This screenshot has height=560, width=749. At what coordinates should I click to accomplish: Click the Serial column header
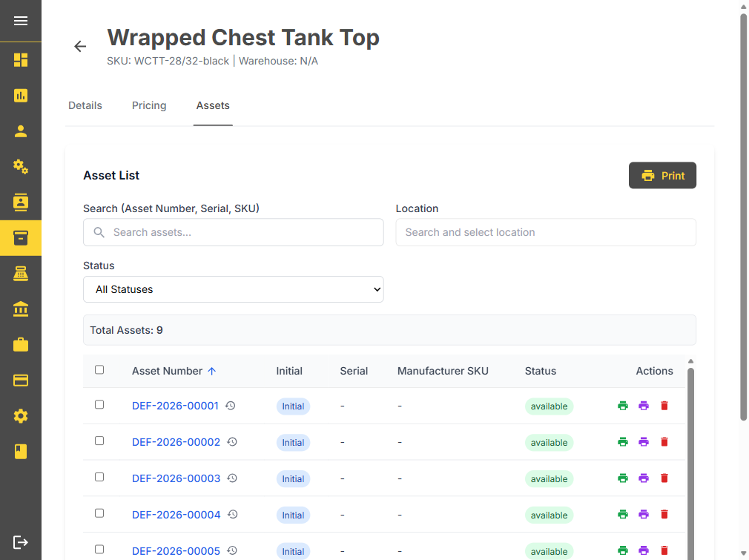(354, 372)
